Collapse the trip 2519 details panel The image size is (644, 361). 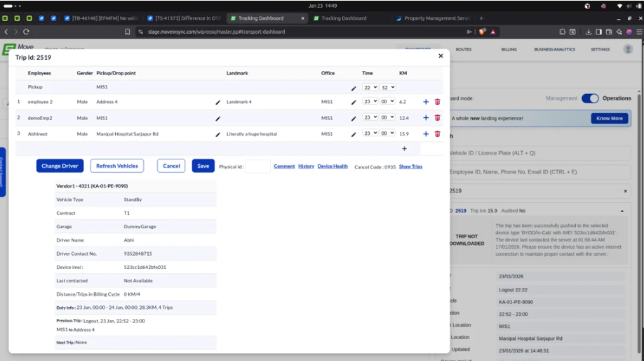coord(622,211)
